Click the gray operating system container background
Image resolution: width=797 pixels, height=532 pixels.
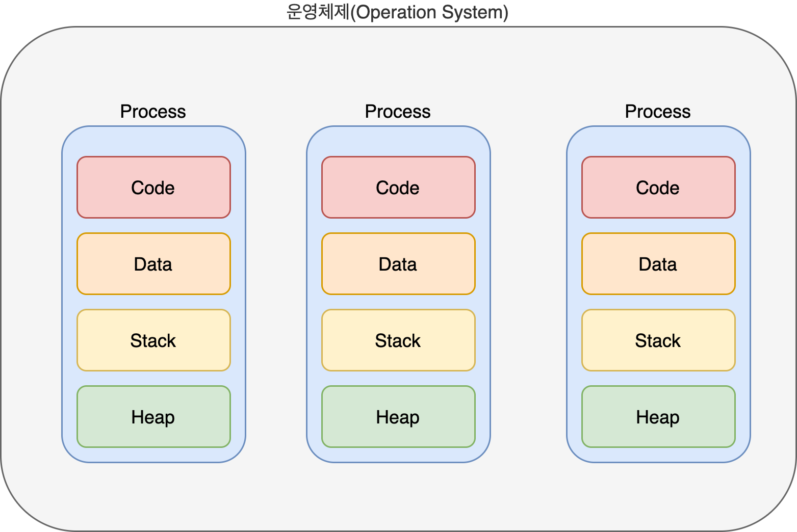coord(398,497)
